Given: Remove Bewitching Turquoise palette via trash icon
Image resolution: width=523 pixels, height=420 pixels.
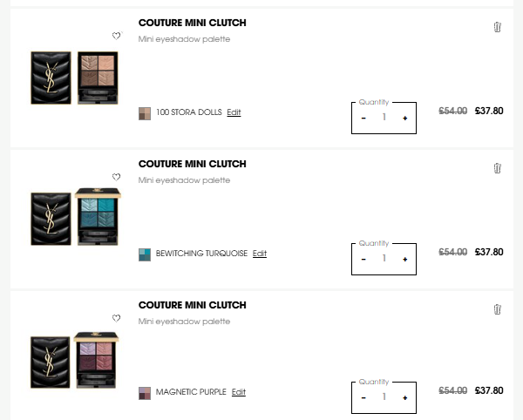Looking at the screenshot, I should click(x=498, y=168).
